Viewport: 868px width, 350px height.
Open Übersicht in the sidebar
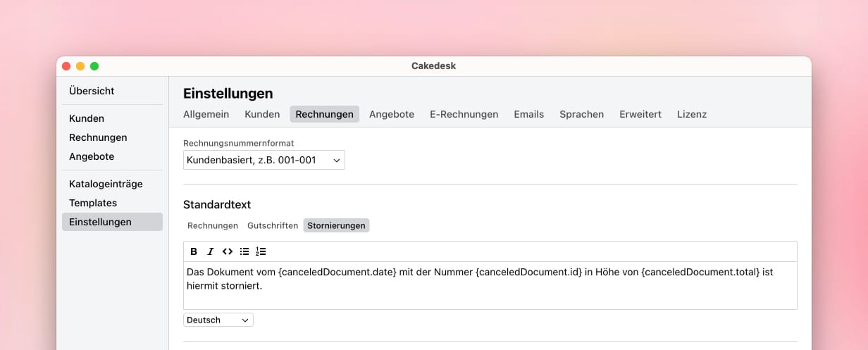click(x=112, y=91)
